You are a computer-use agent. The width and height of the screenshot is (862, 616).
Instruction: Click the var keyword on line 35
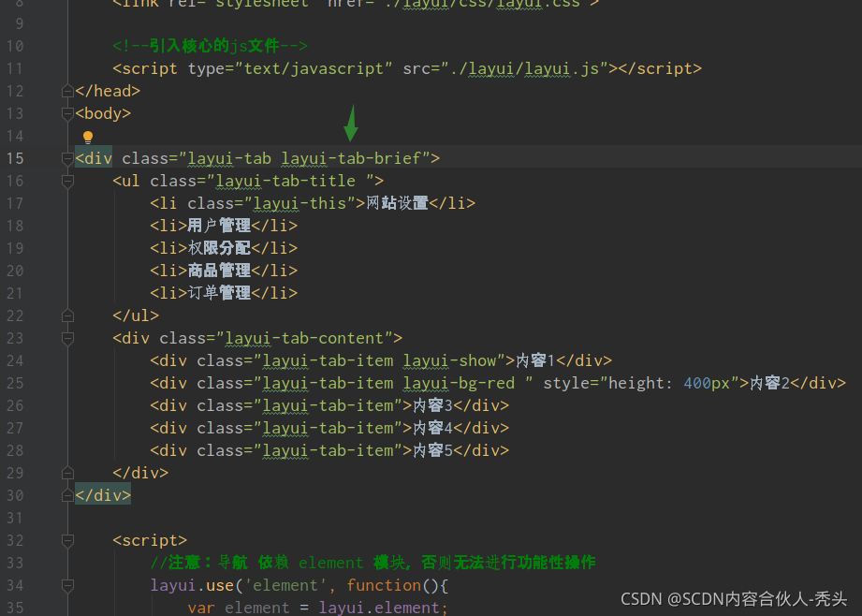201,609
